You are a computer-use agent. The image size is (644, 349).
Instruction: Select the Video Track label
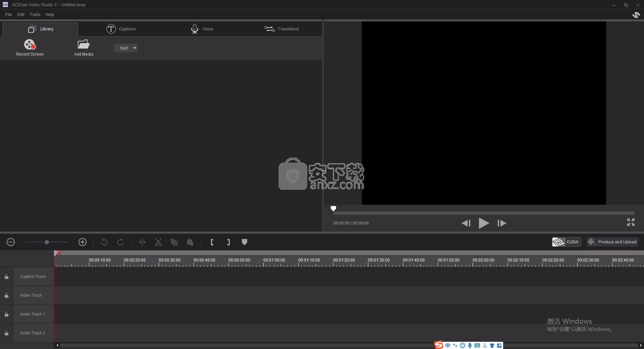point(31,295)
